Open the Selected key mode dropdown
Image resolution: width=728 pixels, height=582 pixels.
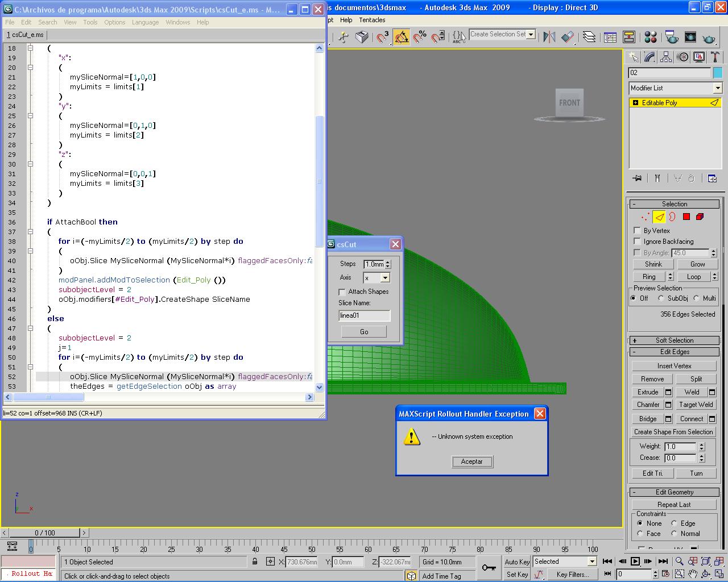tap(592, 562)
